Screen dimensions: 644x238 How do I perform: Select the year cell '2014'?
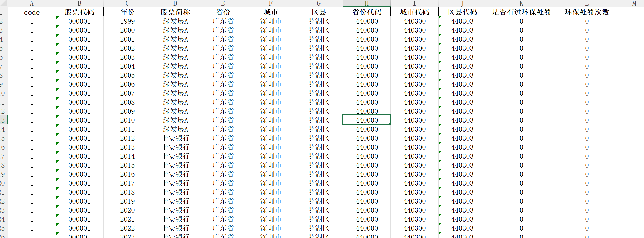pyautogui.click(x=127, y=156)
